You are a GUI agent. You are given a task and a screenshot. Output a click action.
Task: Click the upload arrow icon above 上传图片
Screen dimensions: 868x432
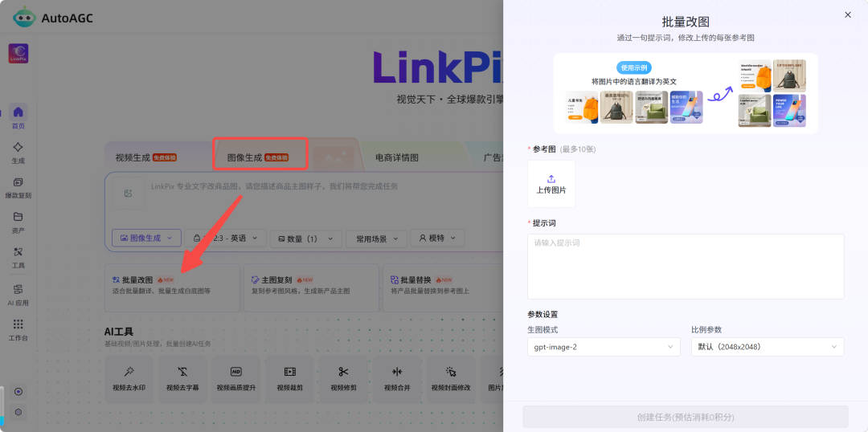pos(551,179)
